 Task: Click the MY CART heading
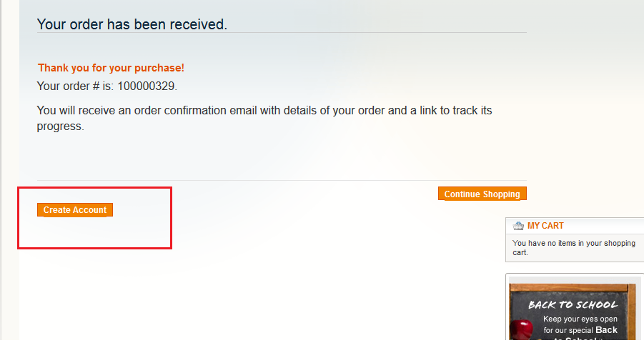pyautogui.click(x=545, y=226)
